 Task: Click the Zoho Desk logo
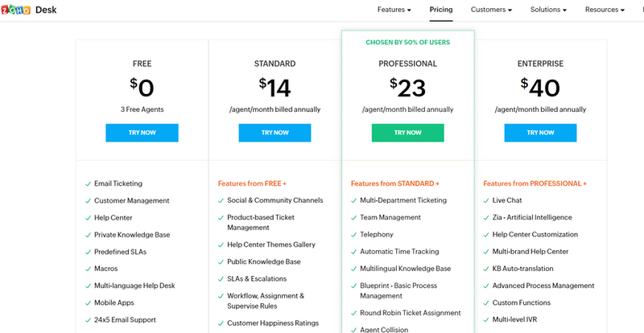tap(29, 10)
